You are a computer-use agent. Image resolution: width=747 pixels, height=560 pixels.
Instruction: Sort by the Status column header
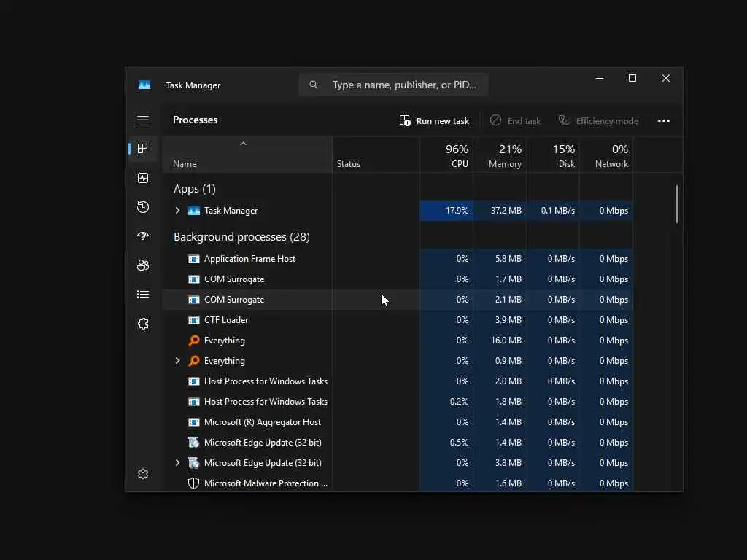click(x=376, y=155)
